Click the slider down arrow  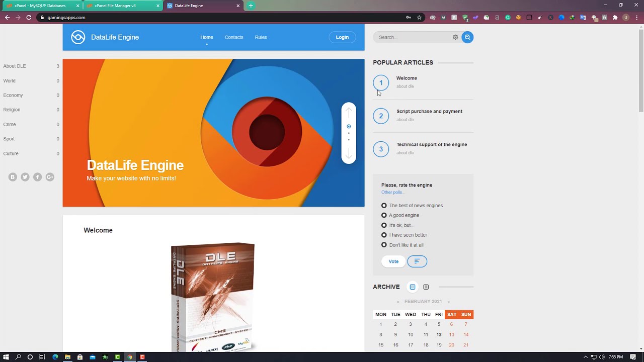coord(349,153)
